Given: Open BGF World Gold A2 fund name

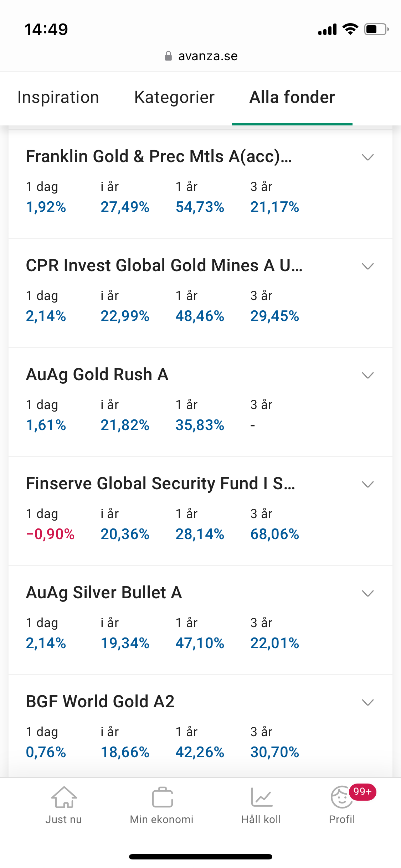Looking at the screenshot, I should (x=100, y=702).
